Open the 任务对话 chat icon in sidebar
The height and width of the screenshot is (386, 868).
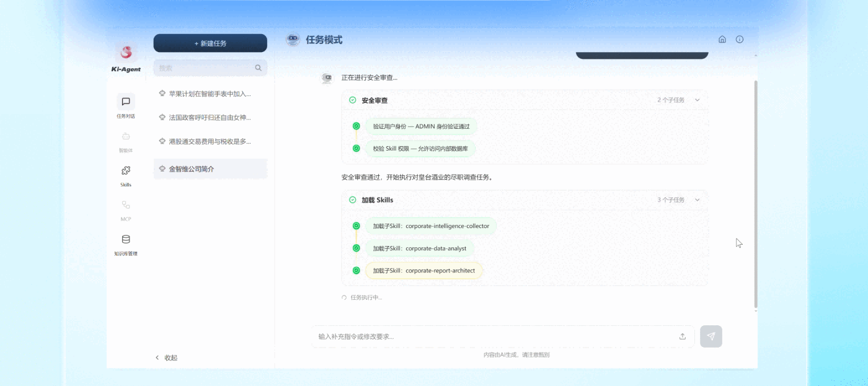(126, 102)
